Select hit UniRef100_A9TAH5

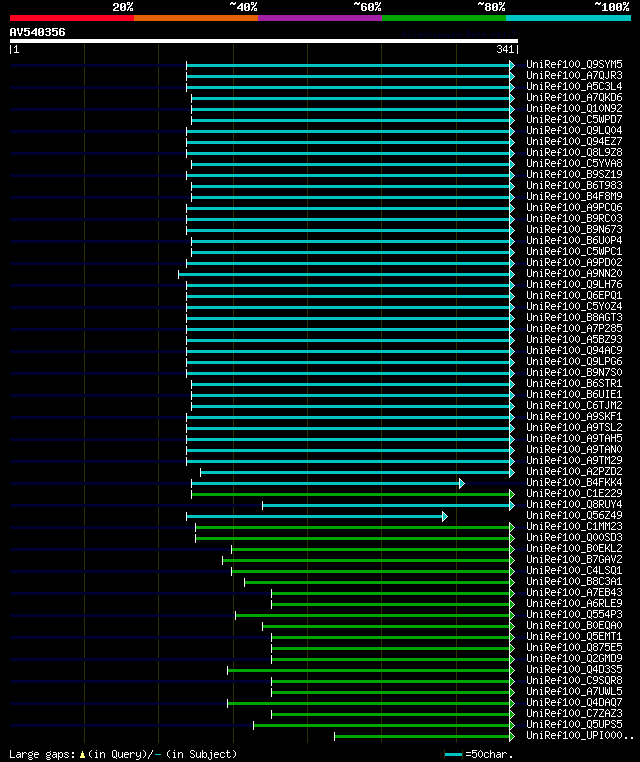coord(574,438)
